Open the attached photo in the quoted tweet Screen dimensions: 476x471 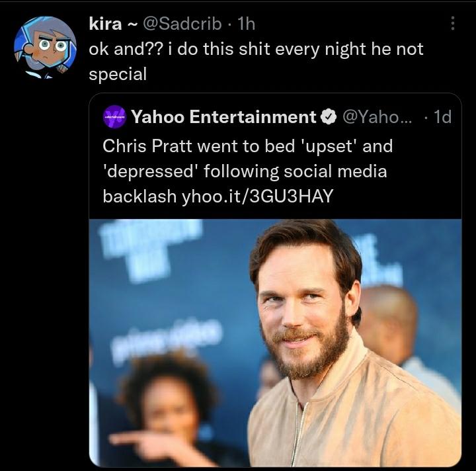(275, 343)
